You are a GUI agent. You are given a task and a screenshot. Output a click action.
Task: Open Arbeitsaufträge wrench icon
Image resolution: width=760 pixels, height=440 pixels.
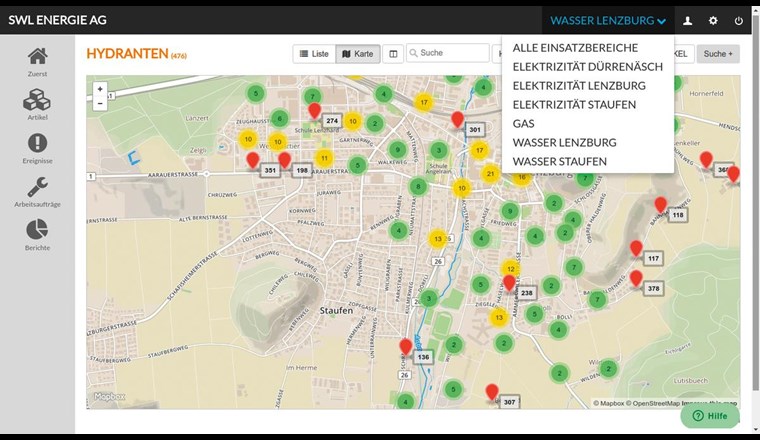pyautogui.click(x=37, y=192)
